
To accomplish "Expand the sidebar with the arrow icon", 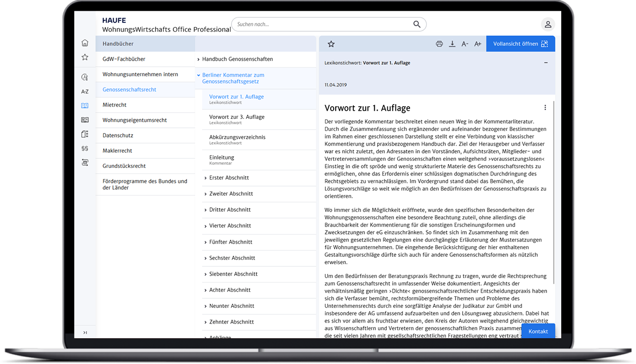I will [x=85, y=332].
